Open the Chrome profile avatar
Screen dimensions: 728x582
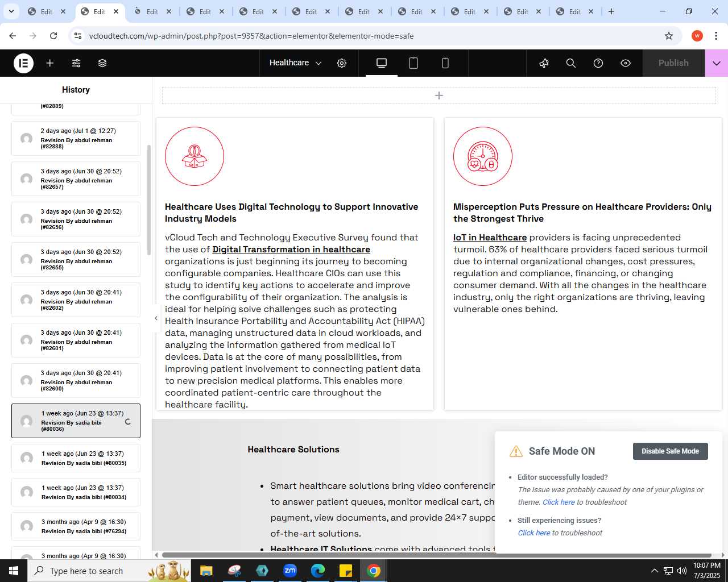697,36
